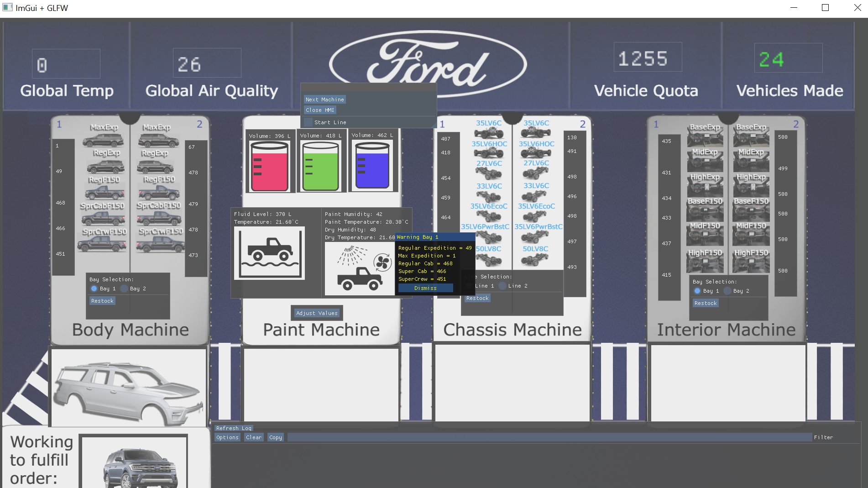Viewport: 868px width, 488px height.
Task: Click the SprCrwF150 truck icon in Body Machine
Action: 103,244
